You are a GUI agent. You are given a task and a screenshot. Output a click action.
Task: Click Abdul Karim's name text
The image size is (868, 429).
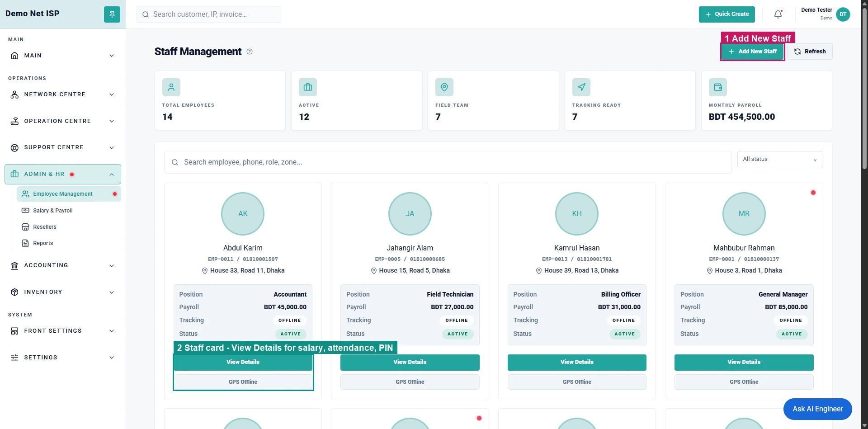pyautogui.click(x=243, y=248)
